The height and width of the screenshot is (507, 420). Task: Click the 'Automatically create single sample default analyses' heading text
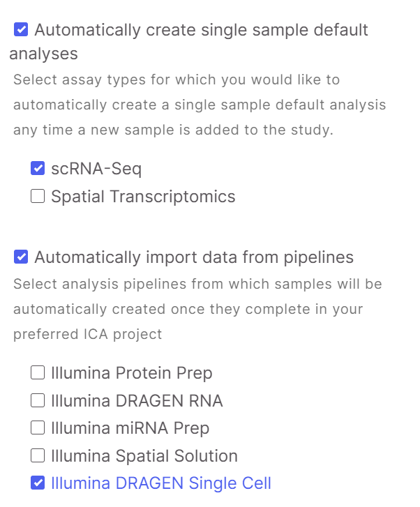pos(201,31)
